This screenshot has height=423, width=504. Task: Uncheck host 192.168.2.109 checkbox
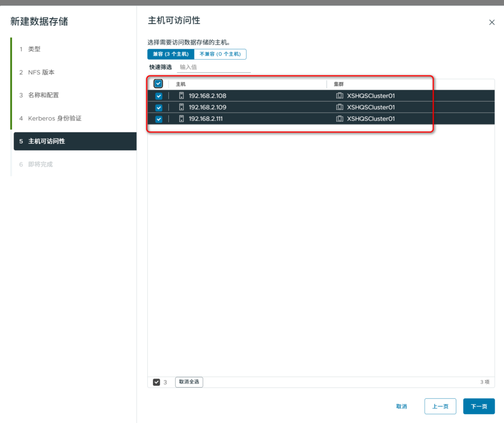(x=158, y=107)
